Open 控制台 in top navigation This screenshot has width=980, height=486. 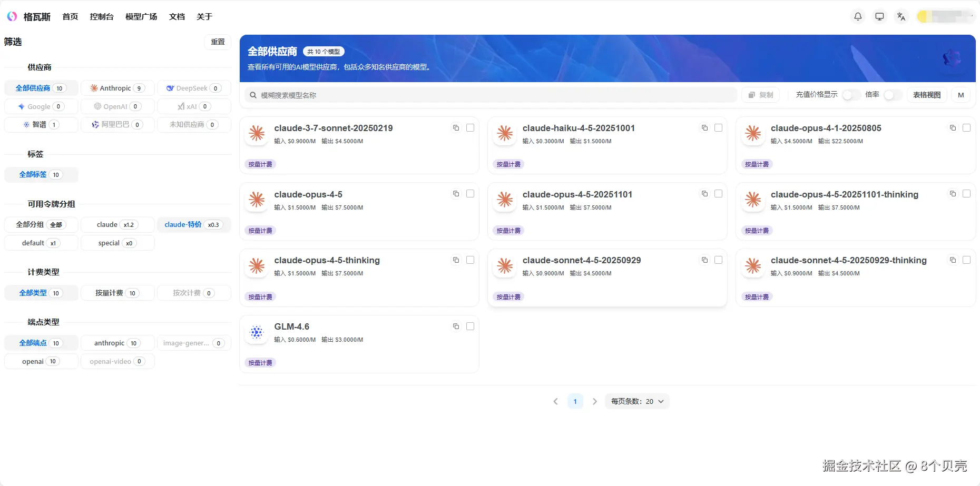[102, 16]
